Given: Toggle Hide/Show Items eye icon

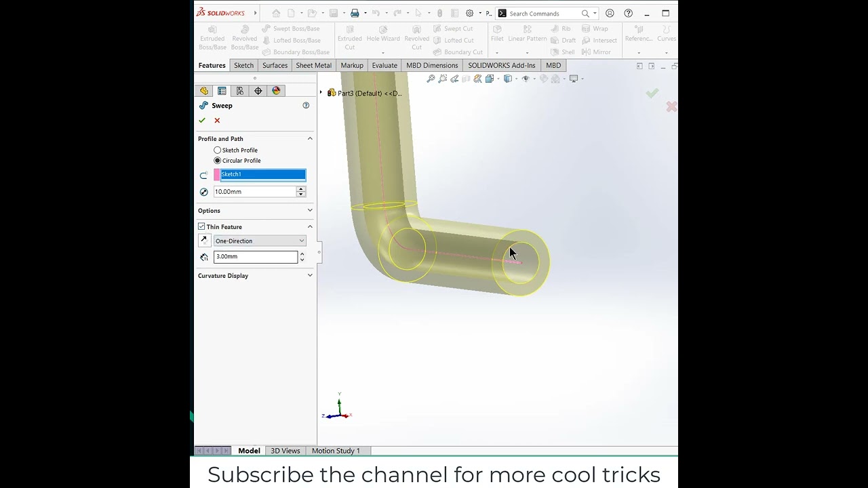Looking at the screenshot, I should (526, 79).
